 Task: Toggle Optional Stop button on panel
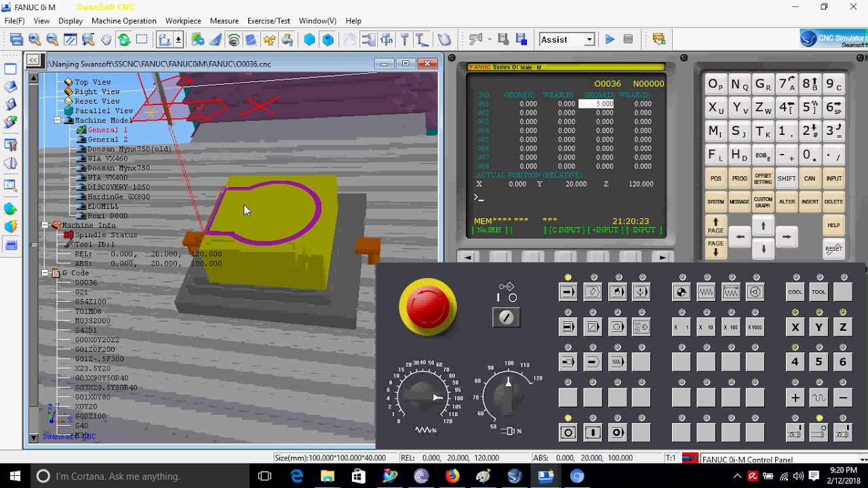pos(617,327)
